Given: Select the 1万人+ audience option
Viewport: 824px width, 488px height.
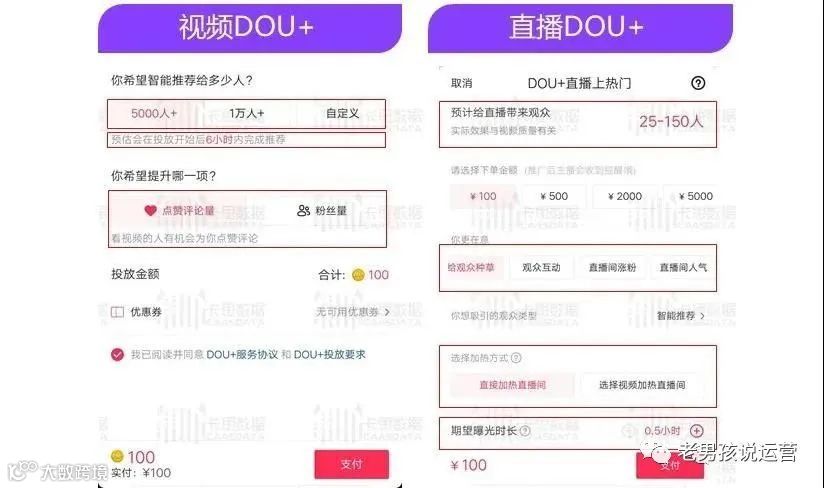Looking at the screenshot, I should click(246, 113).
